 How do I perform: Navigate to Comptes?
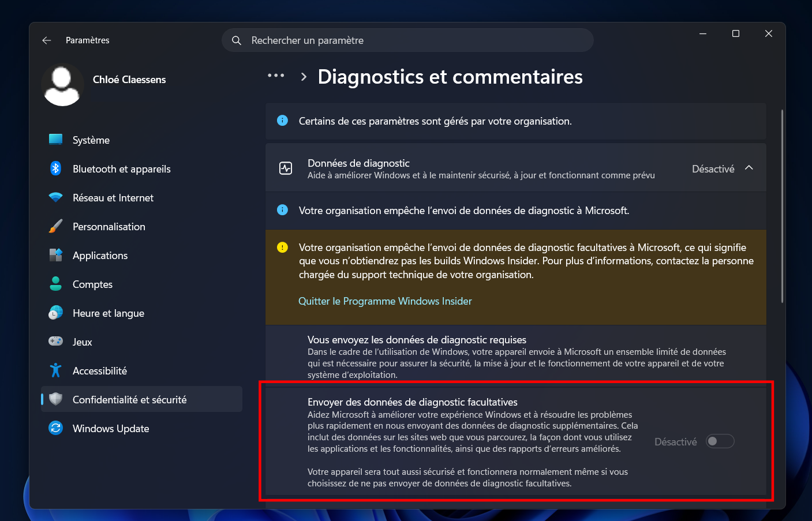point(141,284)
